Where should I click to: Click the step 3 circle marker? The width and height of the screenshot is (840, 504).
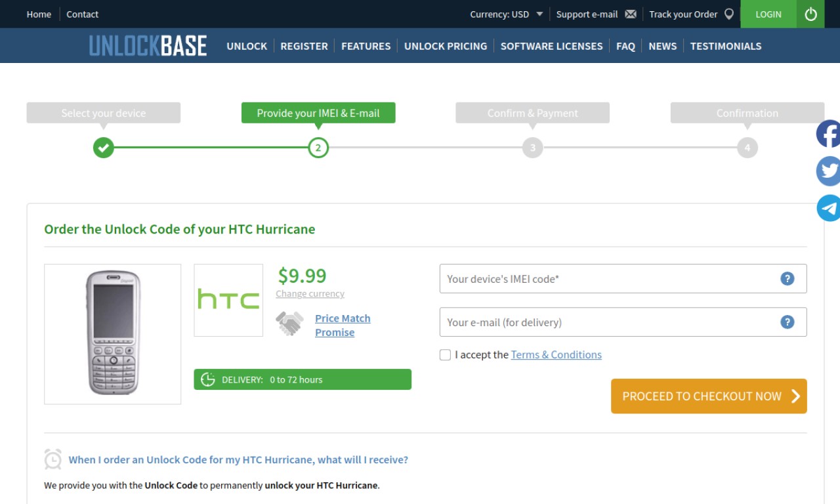click(x=533, y=148)
